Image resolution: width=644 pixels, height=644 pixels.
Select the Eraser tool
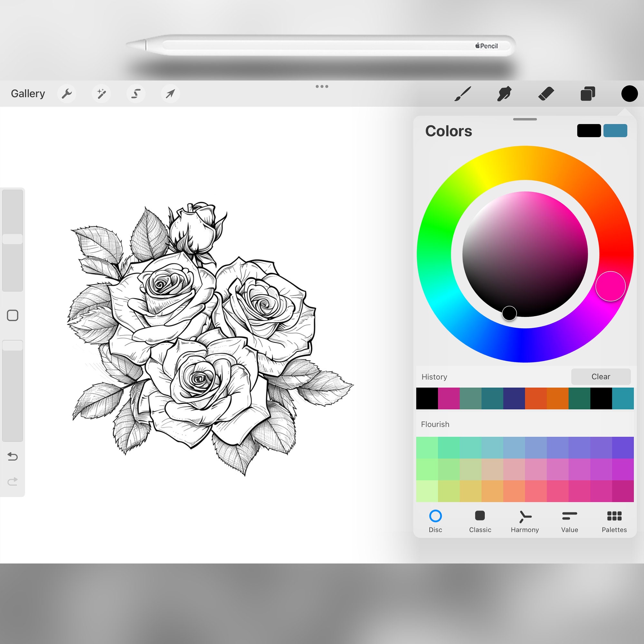(546, 94)
